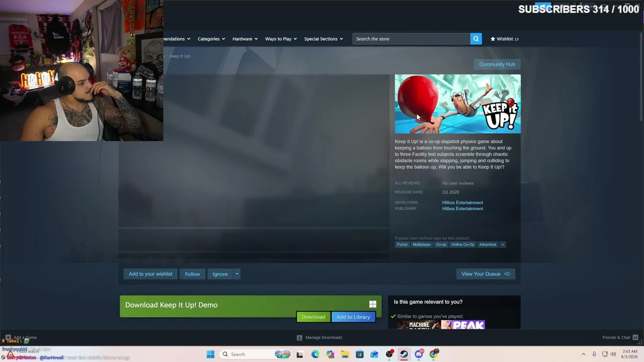Expand the Ways to Play menu
The image size is (644, 362).
(281, 39)
